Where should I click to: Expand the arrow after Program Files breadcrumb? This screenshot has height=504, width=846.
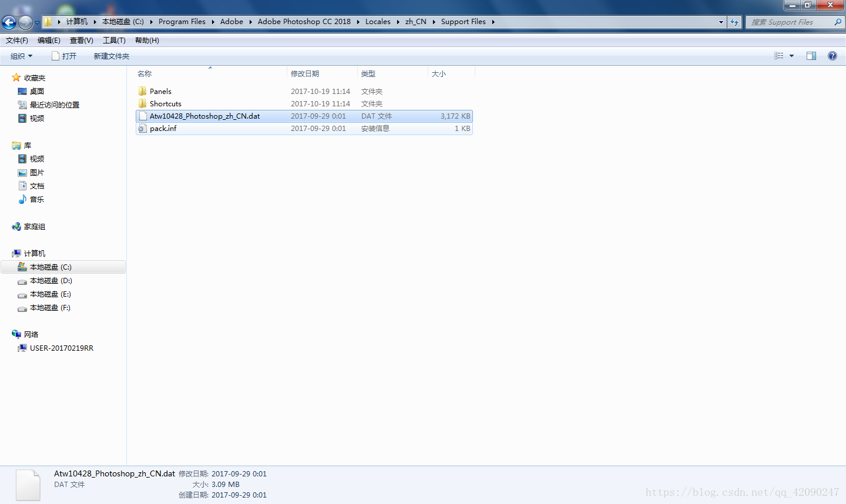213,22
